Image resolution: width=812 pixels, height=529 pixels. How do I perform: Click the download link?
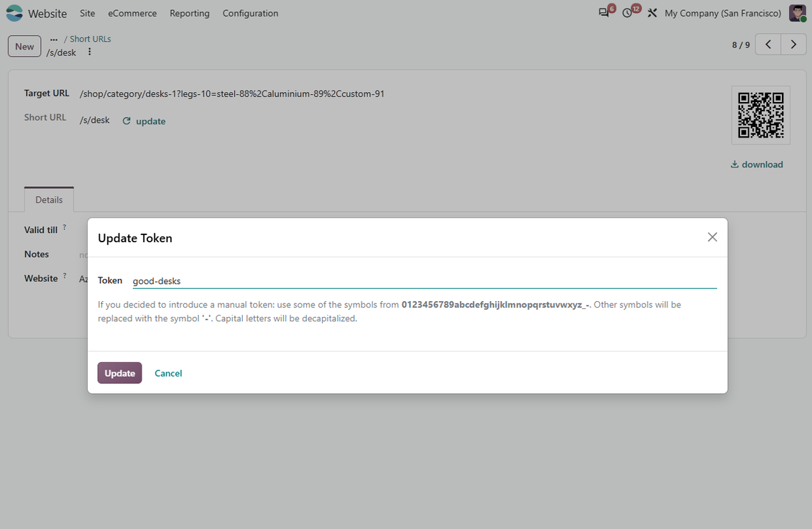(x=762, y=165)
